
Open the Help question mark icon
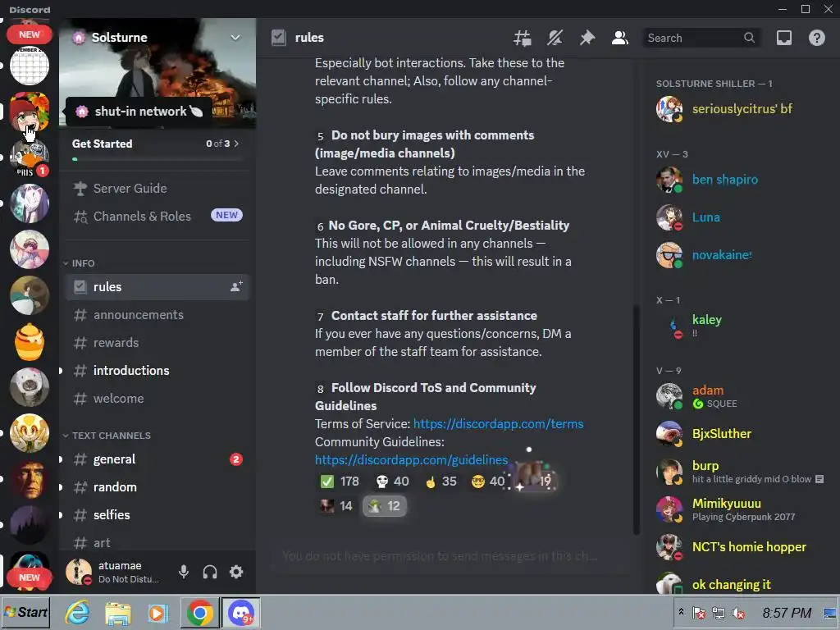[817, 38]
